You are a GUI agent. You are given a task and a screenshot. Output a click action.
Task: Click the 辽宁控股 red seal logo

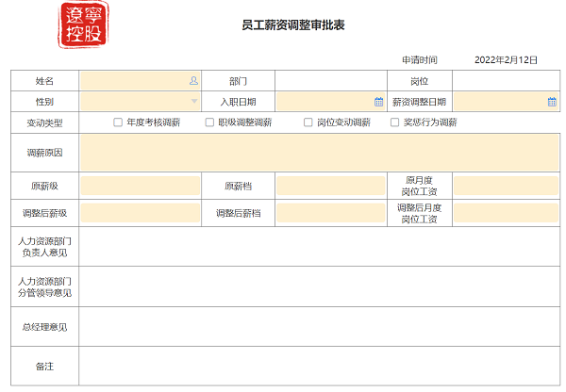pyautogui.click(x=83, y=24)
